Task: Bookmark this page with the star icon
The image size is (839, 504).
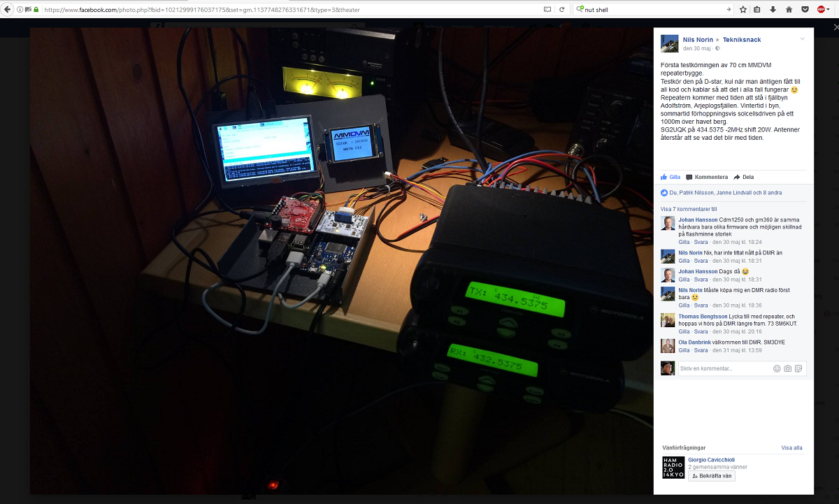Action: [x=743, y=10]
